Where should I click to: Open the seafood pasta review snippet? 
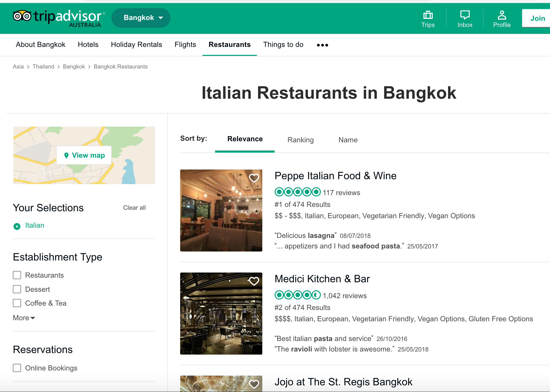(x=339, y=246)
